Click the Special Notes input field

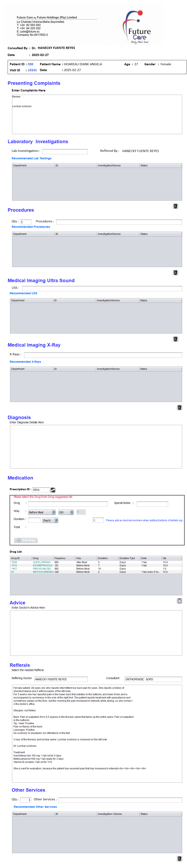click(x=152, y=504)
